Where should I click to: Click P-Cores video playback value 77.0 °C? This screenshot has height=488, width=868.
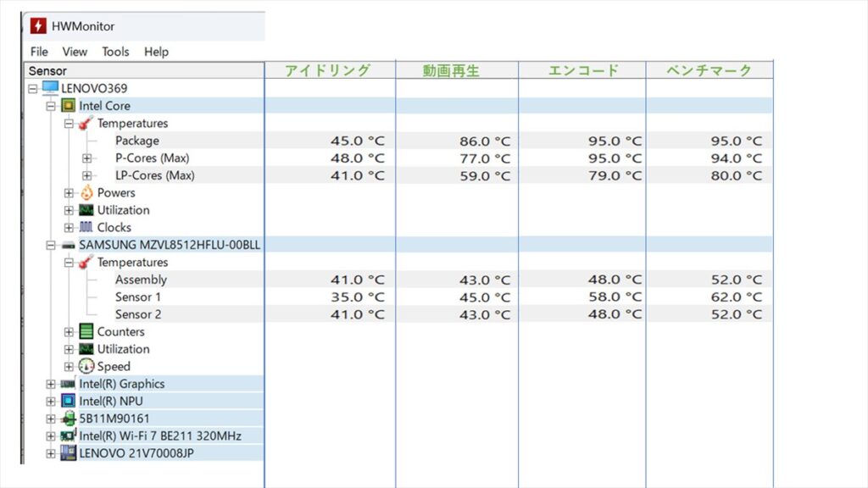[x=485, y=158]
